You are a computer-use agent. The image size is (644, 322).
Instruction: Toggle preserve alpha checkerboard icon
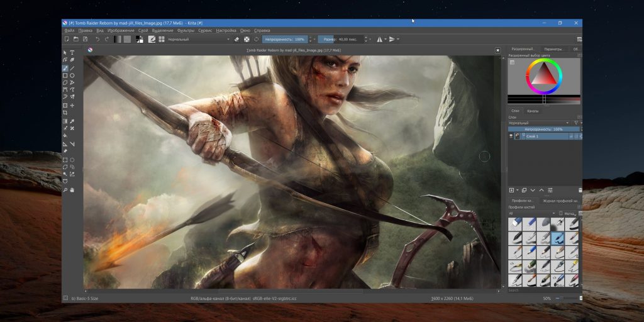[x=247, y=39]
